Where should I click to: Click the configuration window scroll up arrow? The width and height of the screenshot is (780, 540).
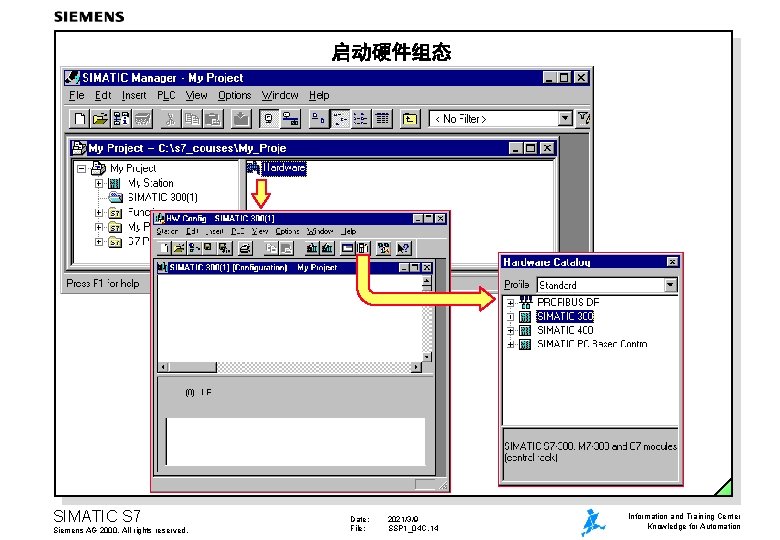426,281
